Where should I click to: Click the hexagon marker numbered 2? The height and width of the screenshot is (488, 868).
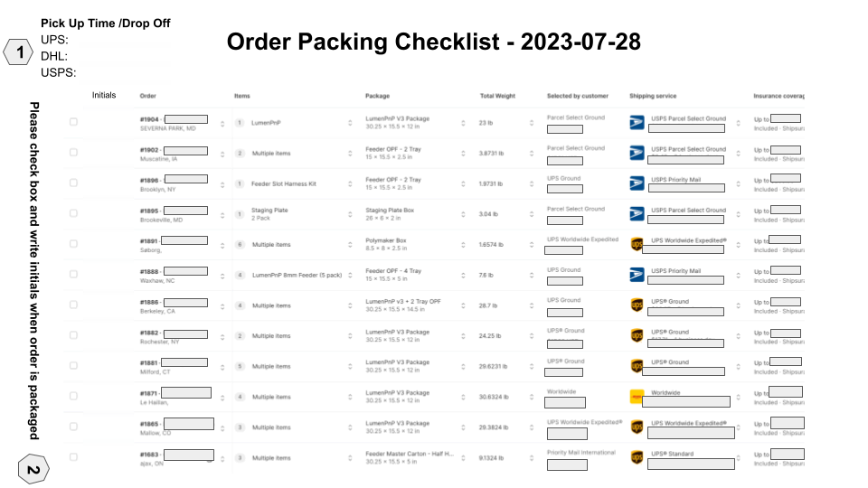click(x=33, y=470)
